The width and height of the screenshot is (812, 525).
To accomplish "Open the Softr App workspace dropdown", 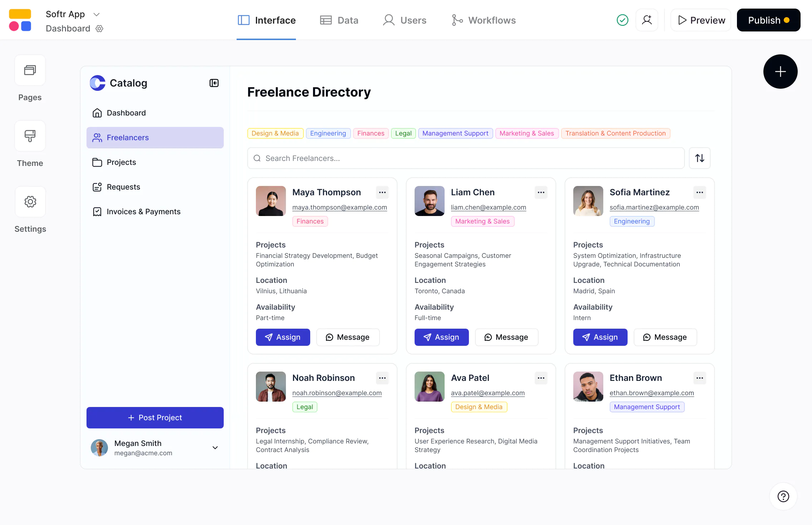I will [96, 14].
